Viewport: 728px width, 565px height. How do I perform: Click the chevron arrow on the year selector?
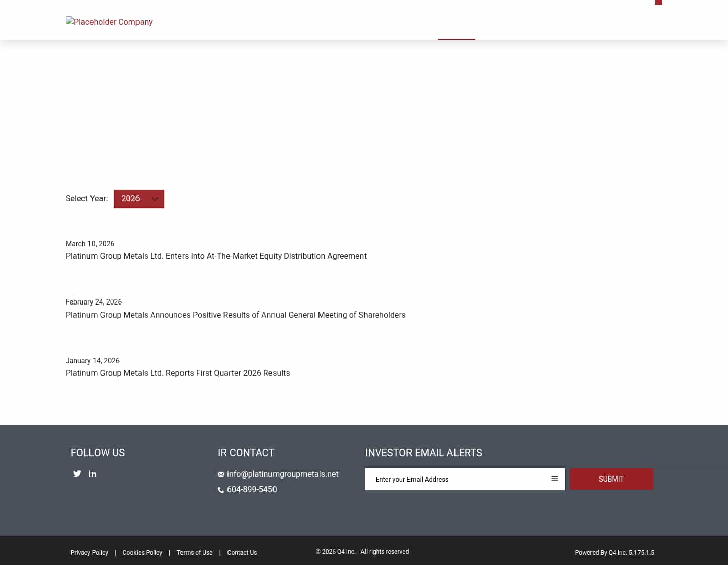(155, 199)
